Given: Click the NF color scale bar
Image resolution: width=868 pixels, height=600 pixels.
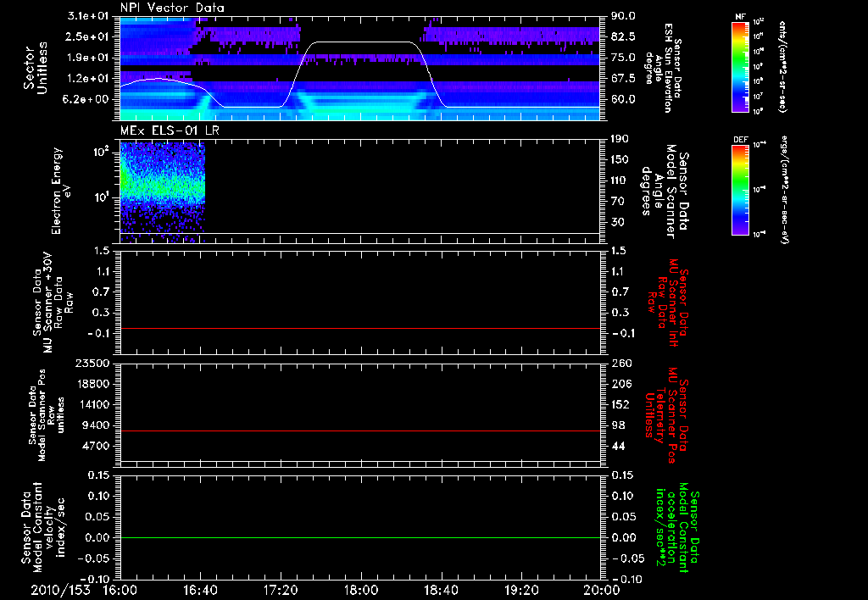Looking at the screenshot, I should 741,66.
